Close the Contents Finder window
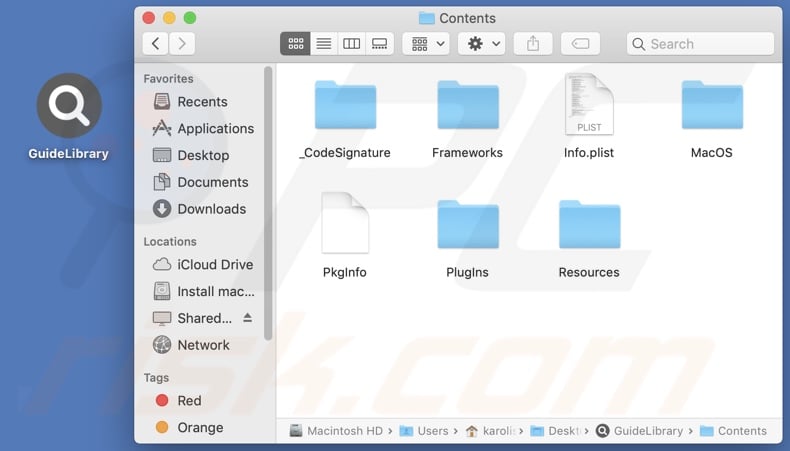This screenshot has height=451, width=790. [x=149, y=18]
